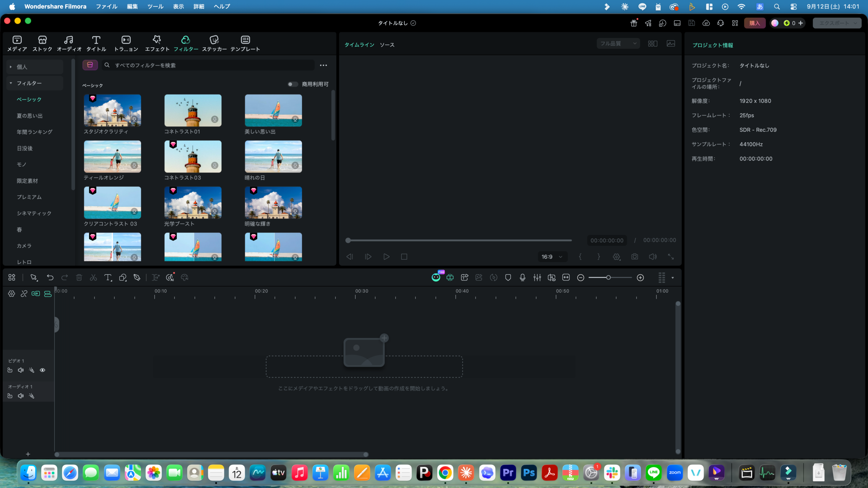Select the シネマティック filter category
868x488 pixels.
(x=34, y=213)
